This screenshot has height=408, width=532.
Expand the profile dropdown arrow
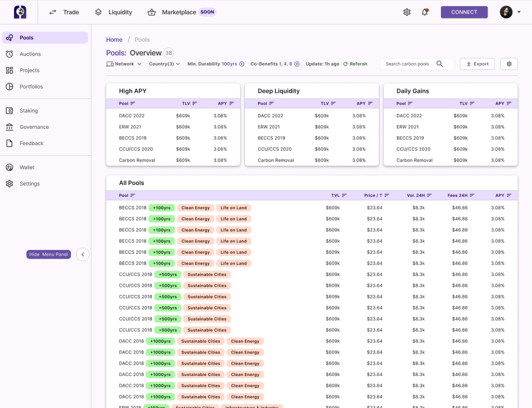(x=519, y=12)
